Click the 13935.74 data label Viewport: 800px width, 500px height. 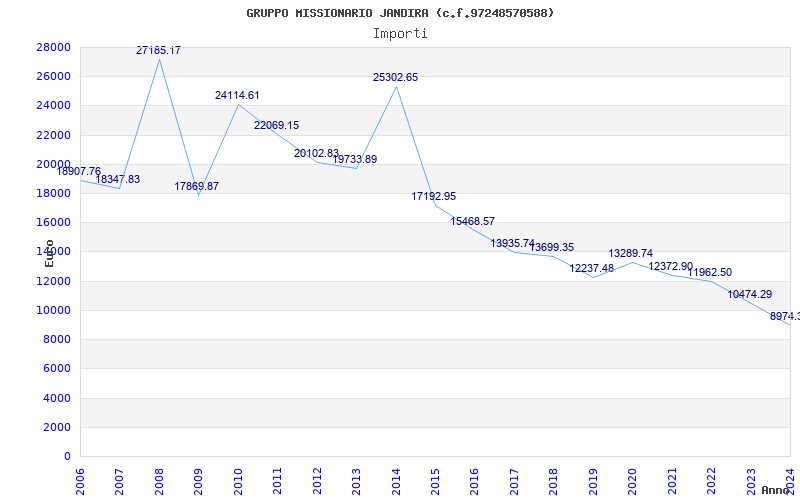click(513, 243)
